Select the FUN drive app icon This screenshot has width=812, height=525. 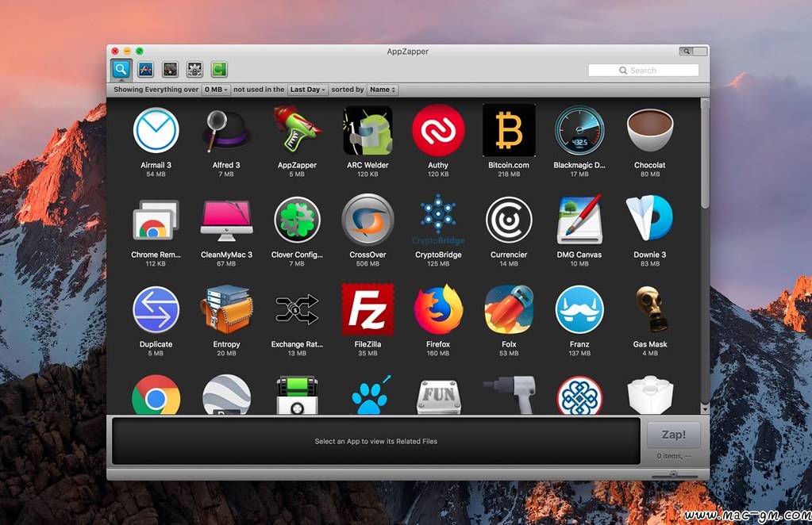[439, 397]
